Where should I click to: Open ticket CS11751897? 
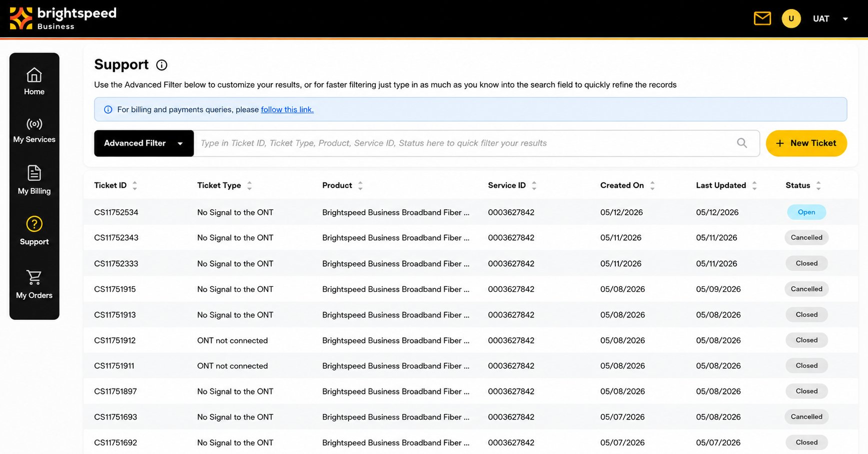(116, 391)
